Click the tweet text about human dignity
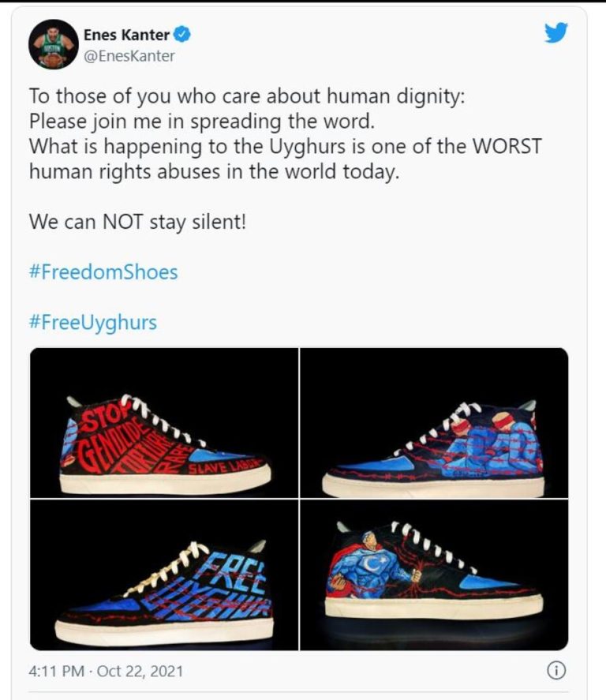 coord(247,96)
